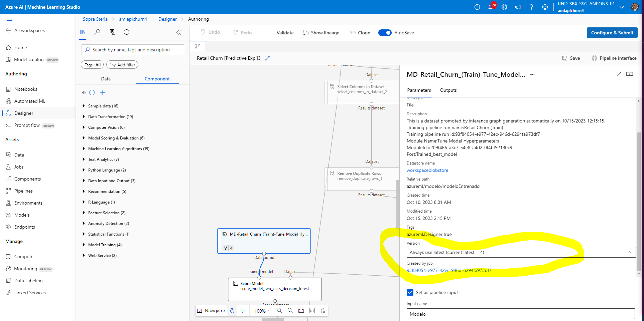
Task: Select the hand pan tool in canvas toolbar
Action: point(232,311)
